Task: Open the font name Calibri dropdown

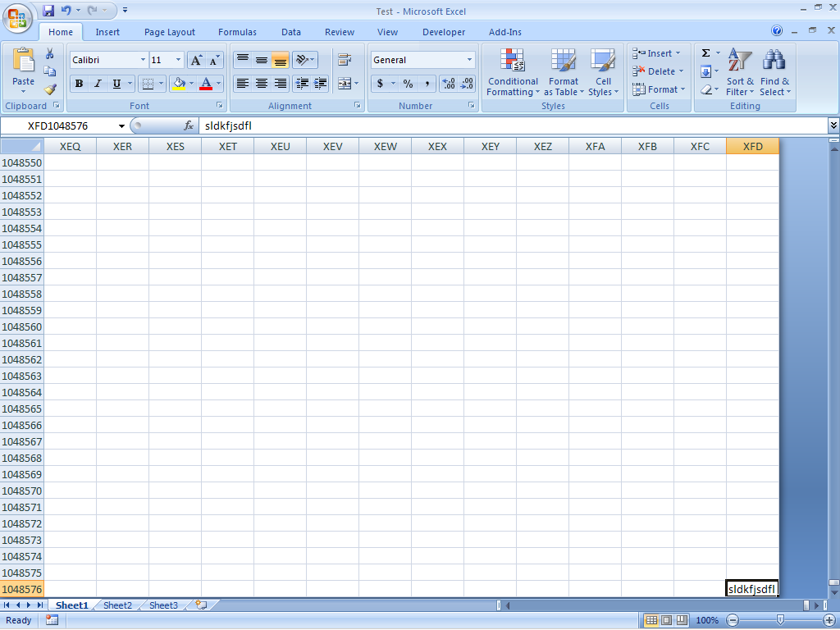Action: pyautogui.click(x=143, y=60)
